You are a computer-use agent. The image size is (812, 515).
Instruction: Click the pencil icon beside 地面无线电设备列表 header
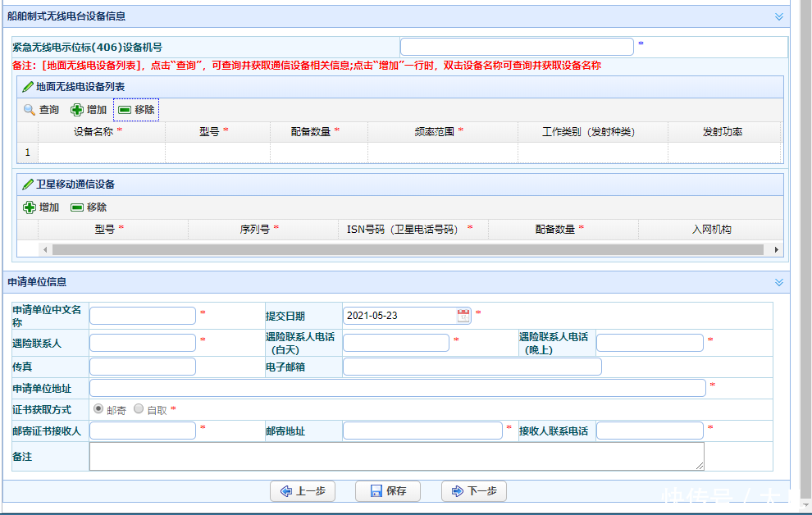pyautogui.click(x=27, y=86)
